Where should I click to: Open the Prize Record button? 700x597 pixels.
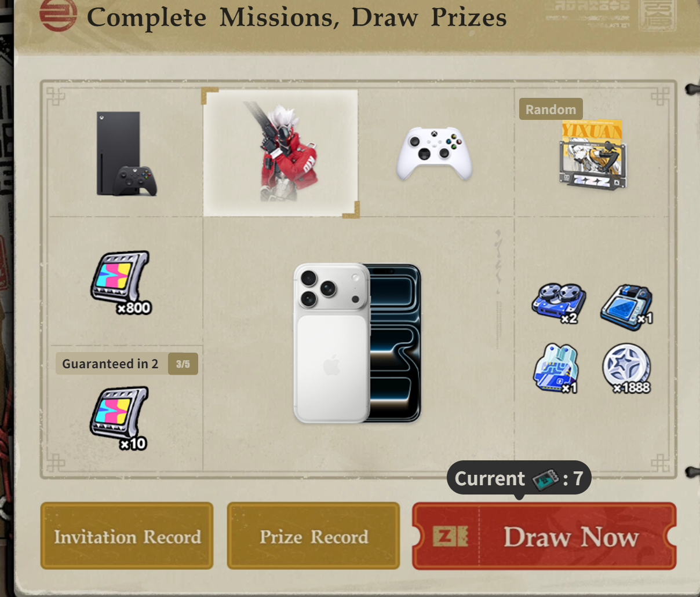pyautogui.click(x=313, y=536)
